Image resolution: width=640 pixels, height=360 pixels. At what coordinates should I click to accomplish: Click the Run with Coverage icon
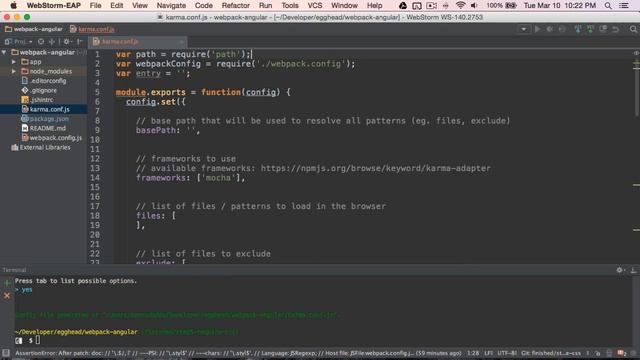pos(562,29)
